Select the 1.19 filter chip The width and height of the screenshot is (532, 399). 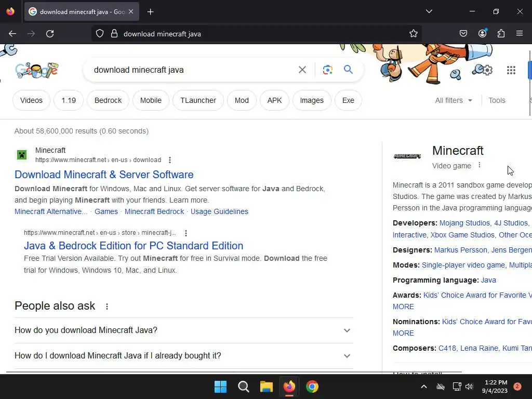(x=69, y=100)
